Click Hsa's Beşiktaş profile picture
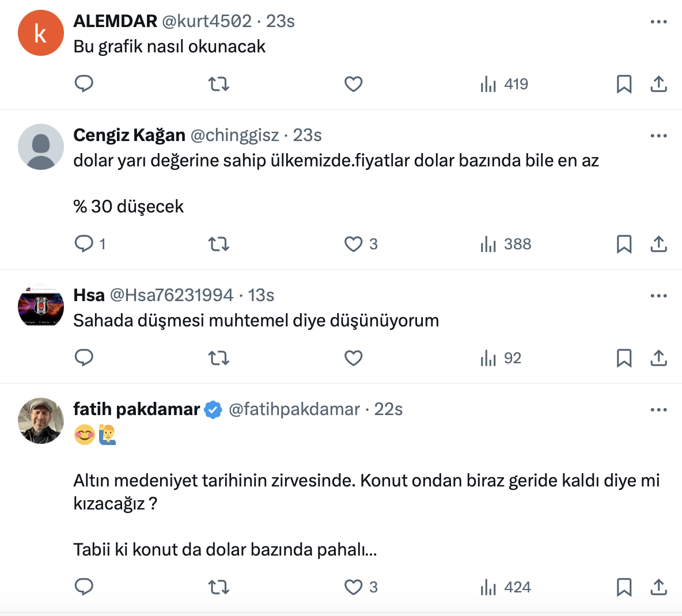The height and width of the screenshot is (616, 682). (x=41, y=307)
